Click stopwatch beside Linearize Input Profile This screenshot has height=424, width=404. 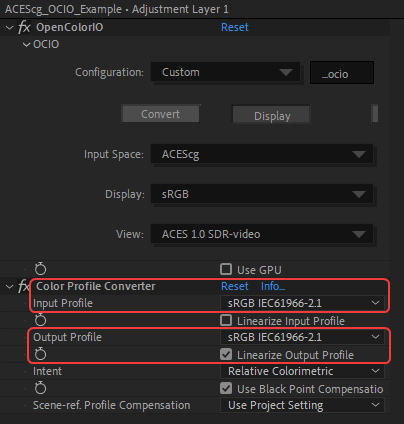click(x=40, y=320)
